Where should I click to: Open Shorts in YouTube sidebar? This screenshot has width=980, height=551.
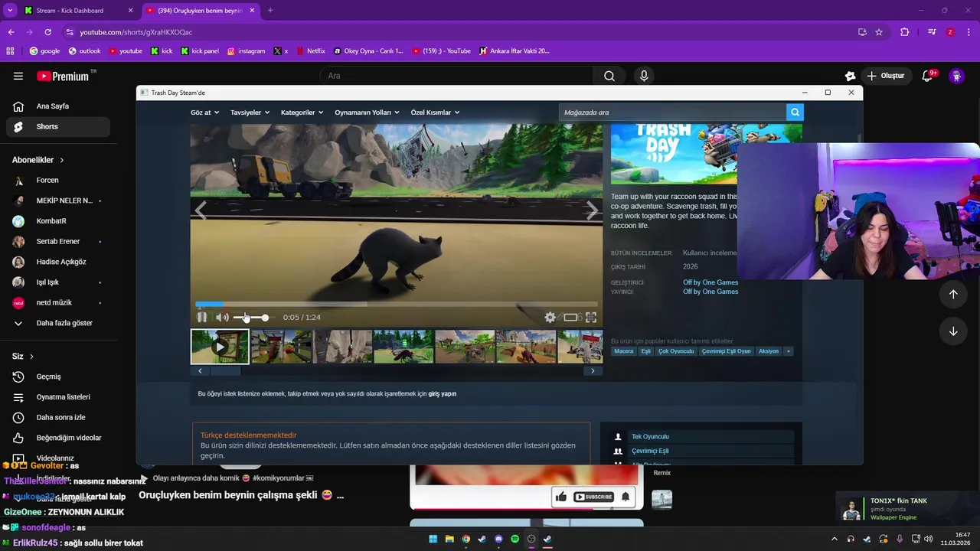[57, 127]
